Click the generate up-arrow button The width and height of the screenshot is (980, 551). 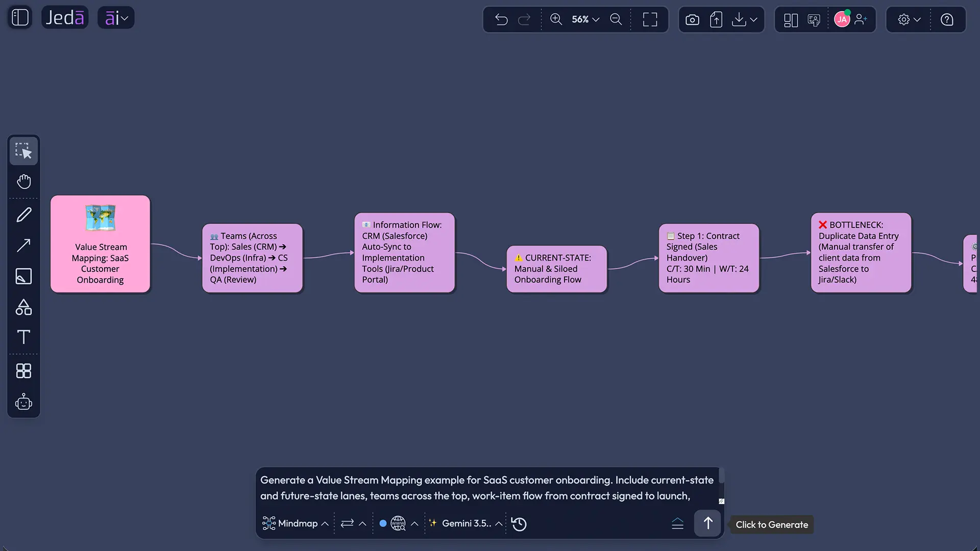[707, 523]
